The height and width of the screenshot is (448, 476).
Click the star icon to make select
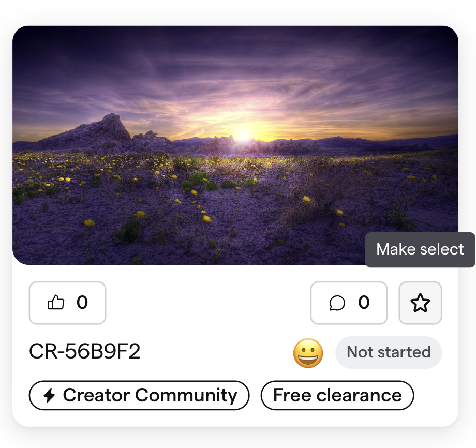[420, 303]
